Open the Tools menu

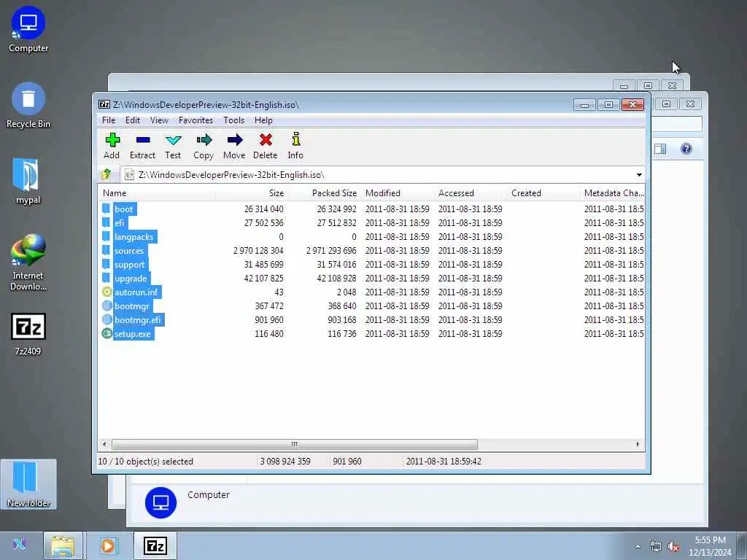coord(234,120)
